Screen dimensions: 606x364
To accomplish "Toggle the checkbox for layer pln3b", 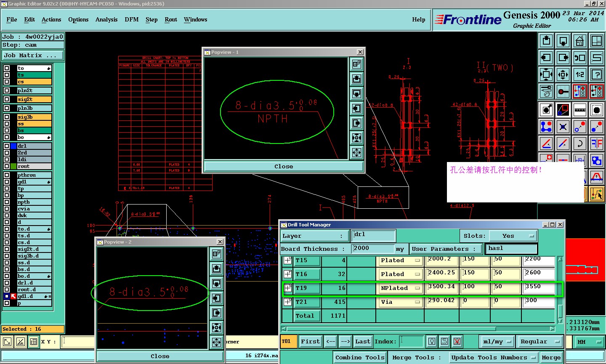I will click(x=7, y=108).
